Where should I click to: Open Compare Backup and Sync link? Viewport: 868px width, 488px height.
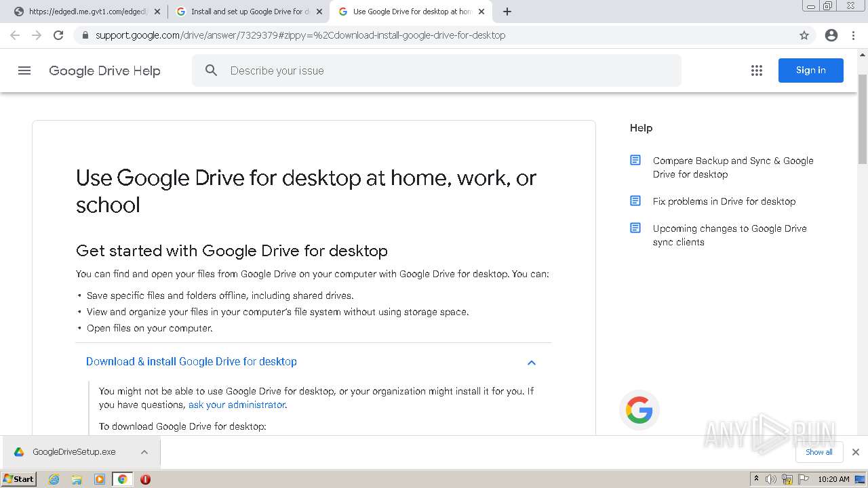click(x=733, y=167)
